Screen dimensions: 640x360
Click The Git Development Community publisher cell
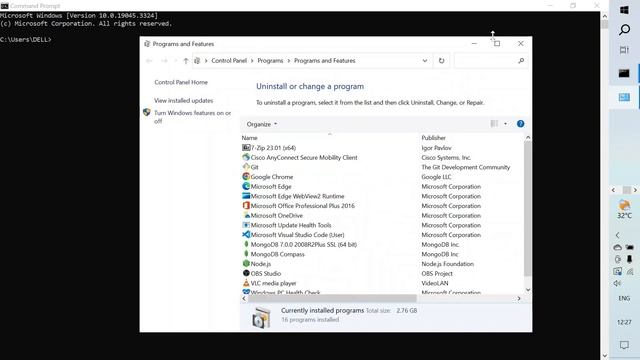click(x=466, y=167)
